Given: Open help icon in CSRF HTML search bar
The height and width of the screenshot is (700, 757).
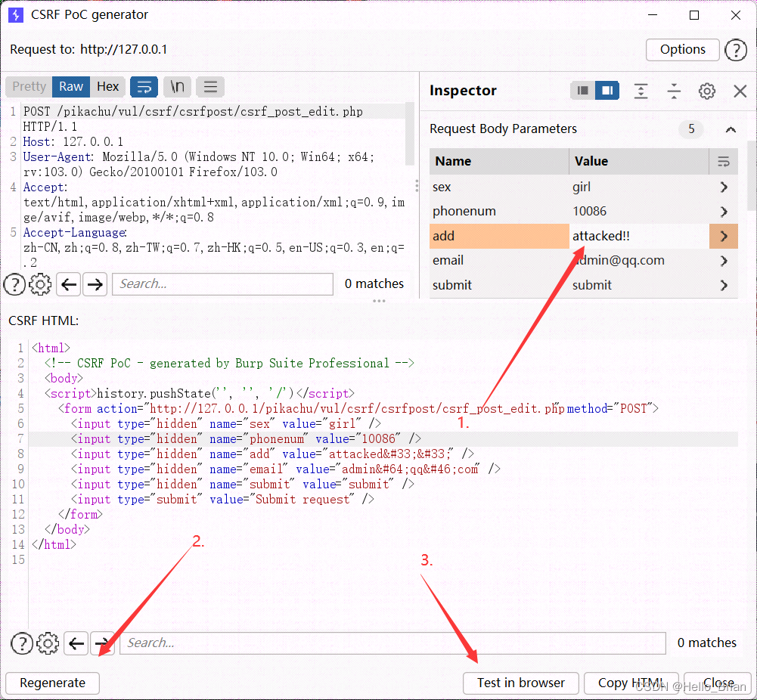Looking at the screenshot, I should coord(22,643).
